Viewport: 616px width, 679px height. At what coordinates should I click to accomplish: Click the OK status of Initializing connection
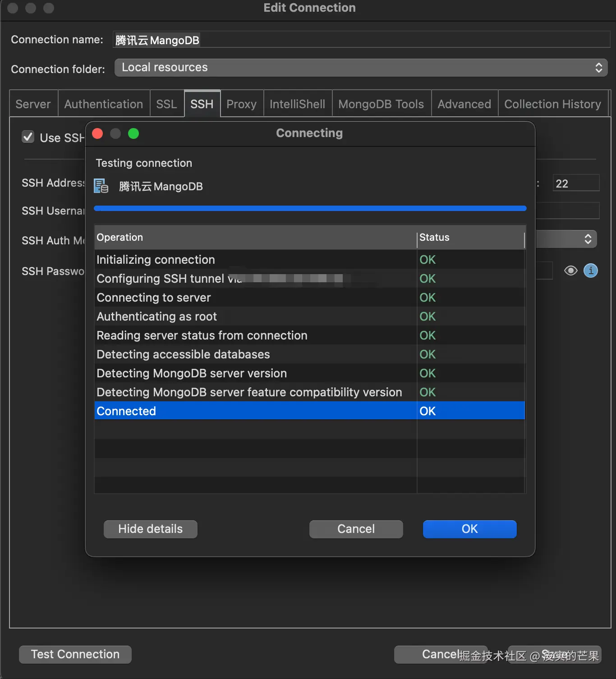tap(428, 260)
